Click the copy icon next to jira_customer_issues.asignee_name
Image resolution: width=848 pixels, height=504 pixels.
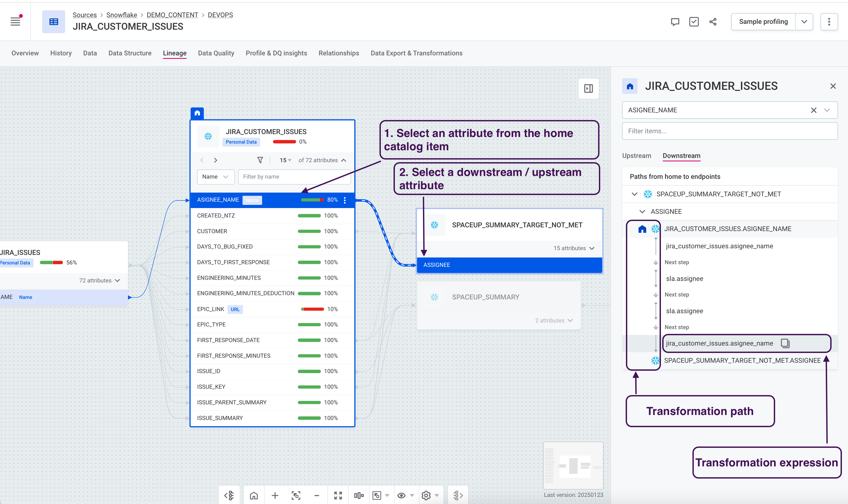[x=786, y=343]
